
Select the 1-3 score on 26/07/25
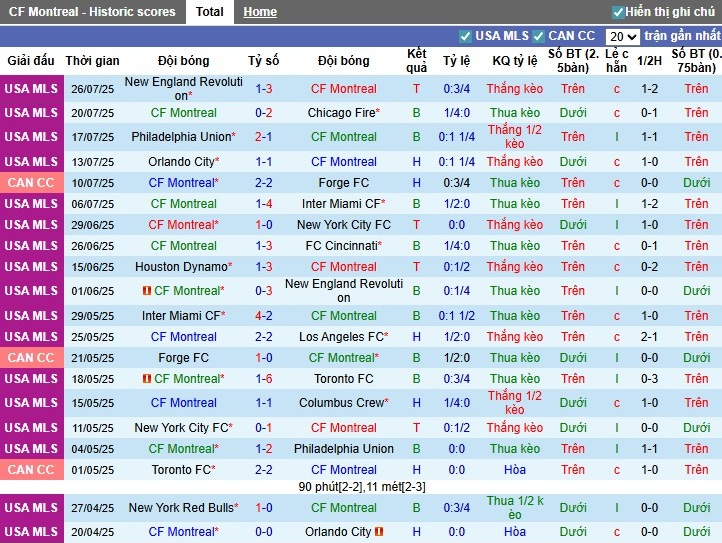[x=264, y=88]
